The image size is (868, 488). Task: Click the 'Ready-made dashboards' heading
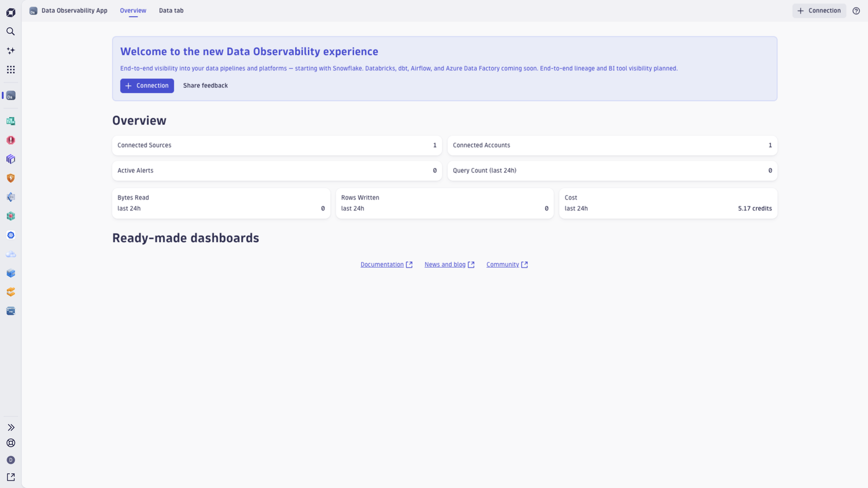[186, 238]
